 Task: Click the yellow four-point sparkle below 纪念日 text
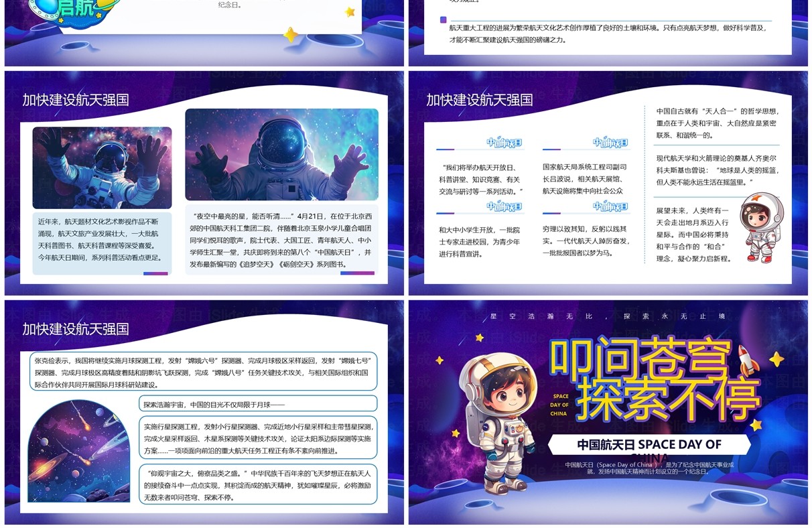click(290, 34)
